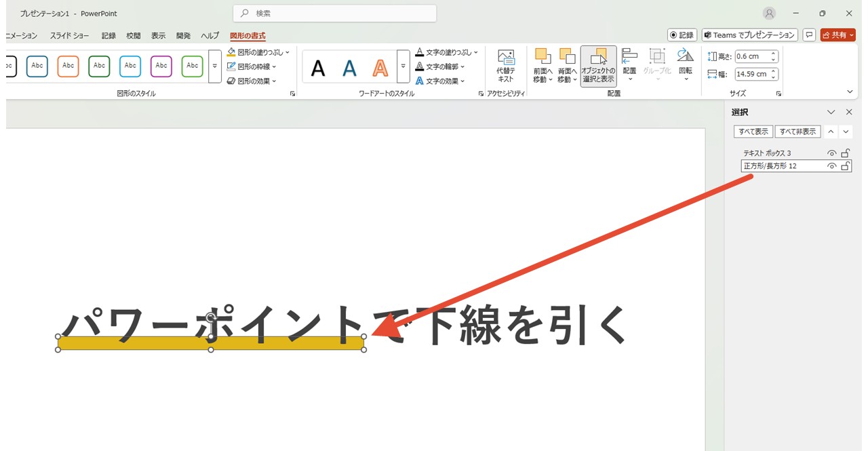Click the rotation handle of the rectangle
Viewport: 868px width, 451px height.
click(x=211, y=317)
